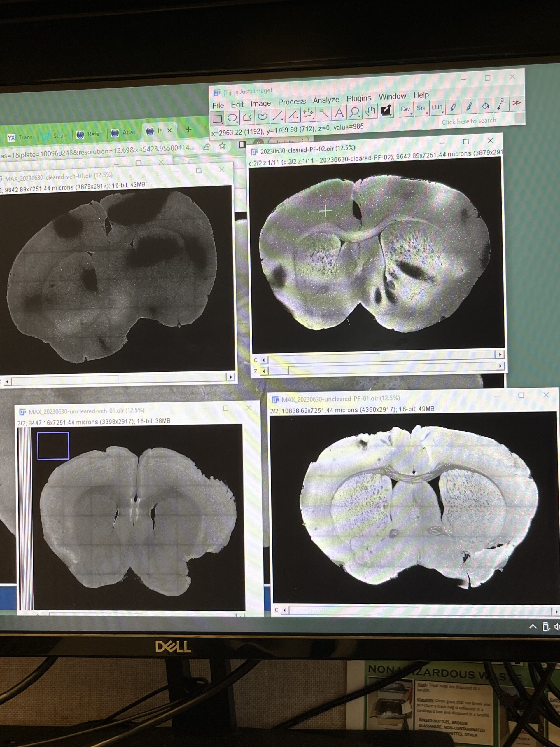560x747 pixels.
Task: Click the channel slider in uncleared-PF-01 window
Action: click(x=421, y=610)
